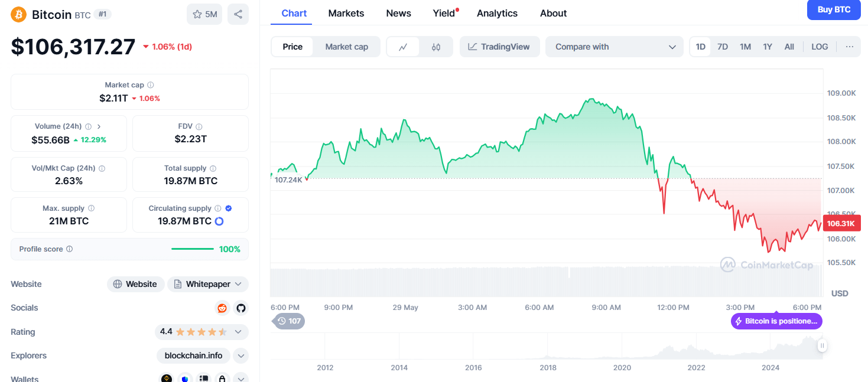Image resolution: width=868 pixels, height=382 pixels.
Task: Open the padlock wallet icon
Action: (222, 379)
